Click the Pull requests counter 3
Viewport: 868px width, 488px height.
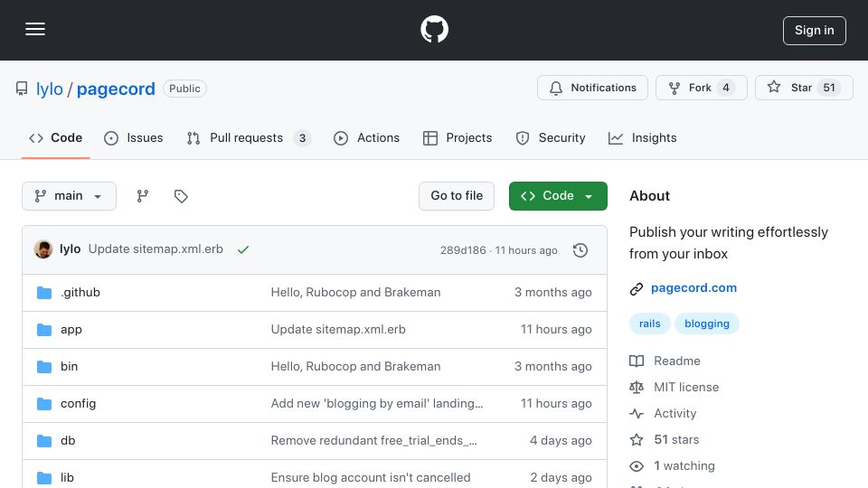(302, 137)
